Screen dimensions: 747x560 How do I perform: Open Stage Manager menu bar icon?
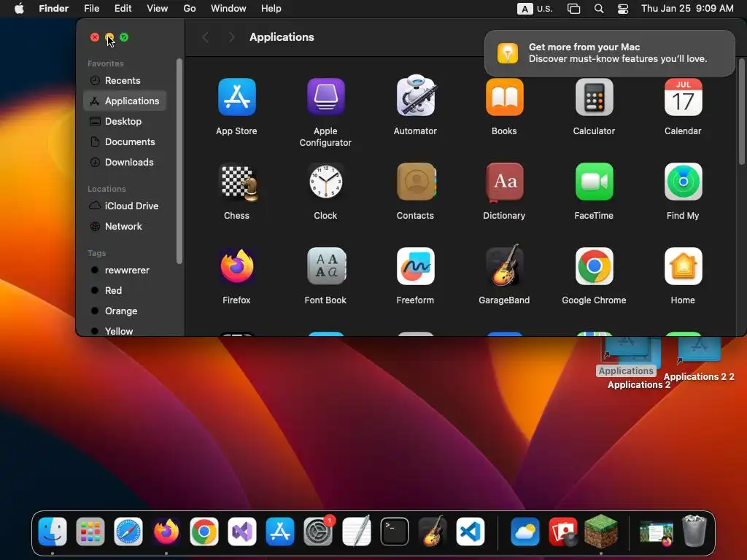[x=574, y=9]
